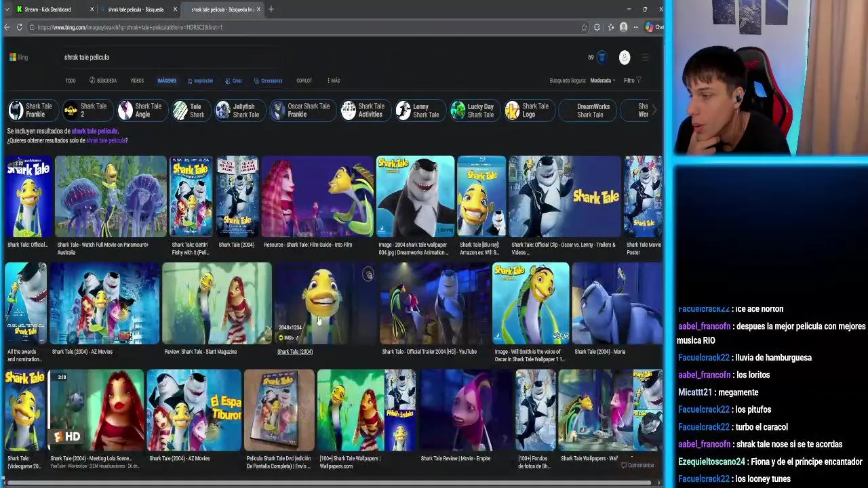Open the browser favorites list icon
Viewport: 868px width, 488px height.
[x=611, y=27]
